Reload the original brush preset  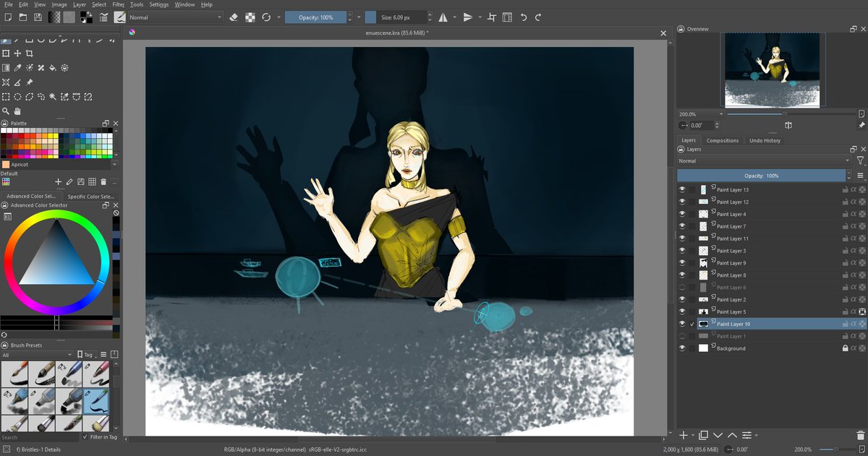266,17
